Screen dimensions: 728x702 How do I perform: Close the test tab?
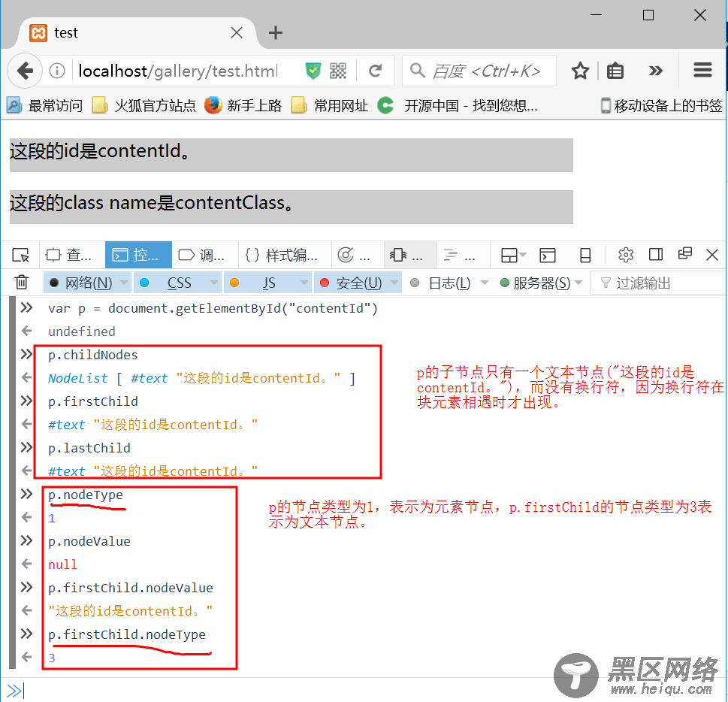(237, 32)
